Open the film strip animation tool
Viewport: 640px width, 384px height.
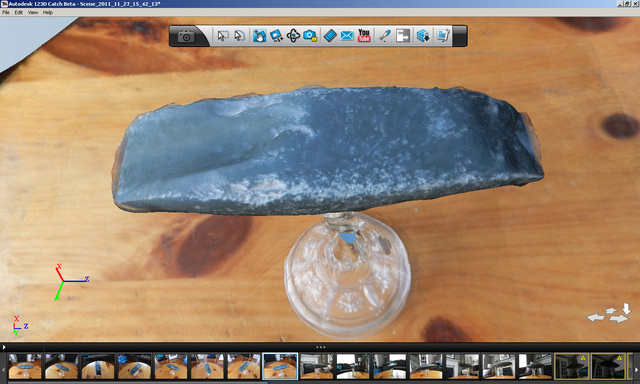[x=330, y=36]
